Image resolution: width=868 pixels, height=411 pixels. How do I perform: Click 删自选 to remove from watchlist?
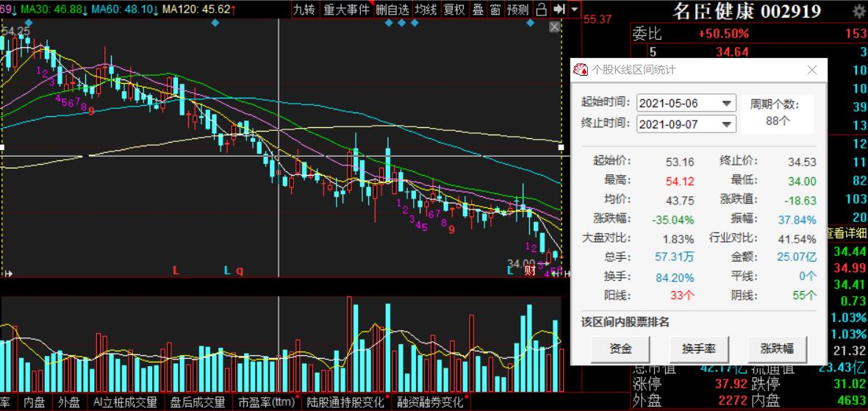[x=392, y=9]
